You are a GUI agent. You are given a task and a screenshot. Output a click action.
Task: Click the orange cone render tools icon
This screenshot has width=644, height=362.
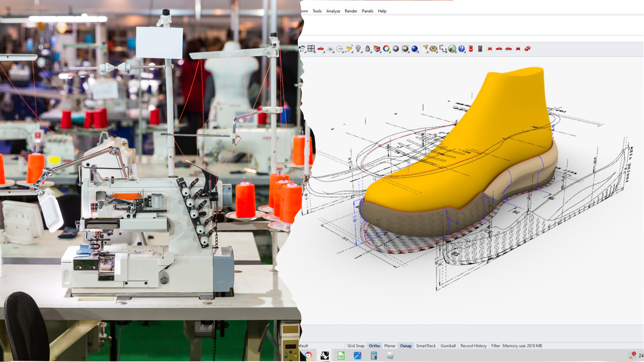point(425,48)
